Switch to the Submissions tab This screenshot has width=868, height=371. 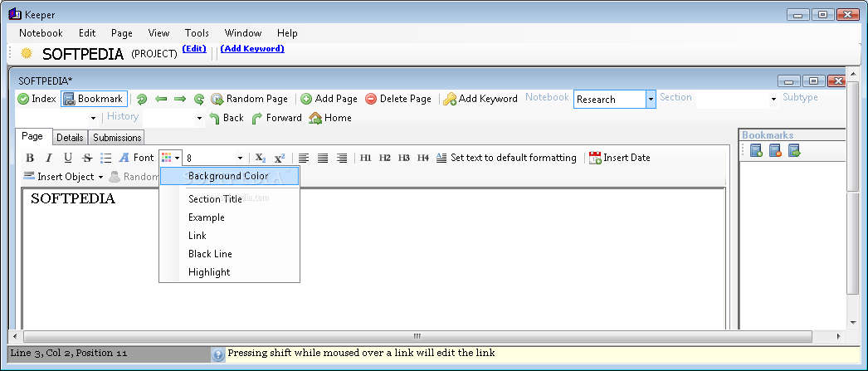click(x=117, y=137)
